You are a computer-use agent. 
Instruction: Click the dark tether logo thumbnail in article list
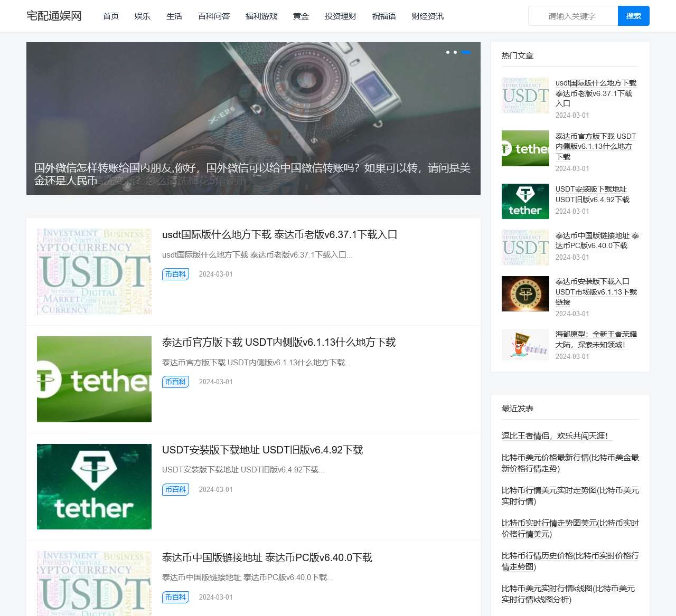click(94, 486)
